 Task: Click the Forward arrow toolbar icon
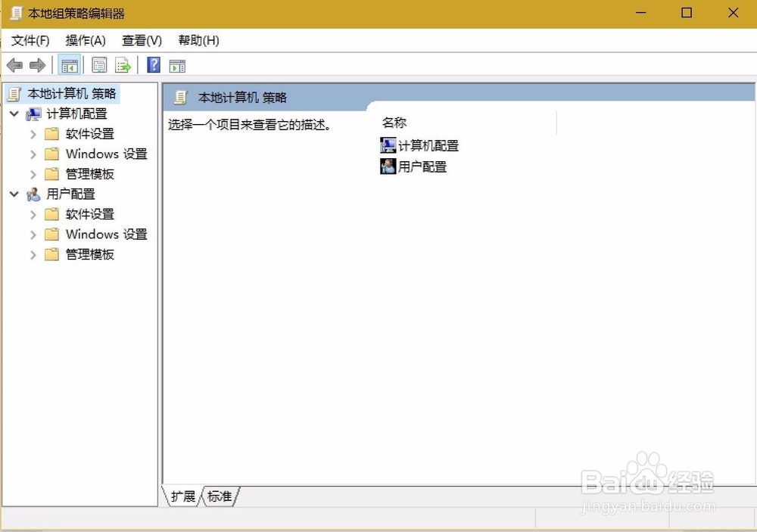pos(37,65)
